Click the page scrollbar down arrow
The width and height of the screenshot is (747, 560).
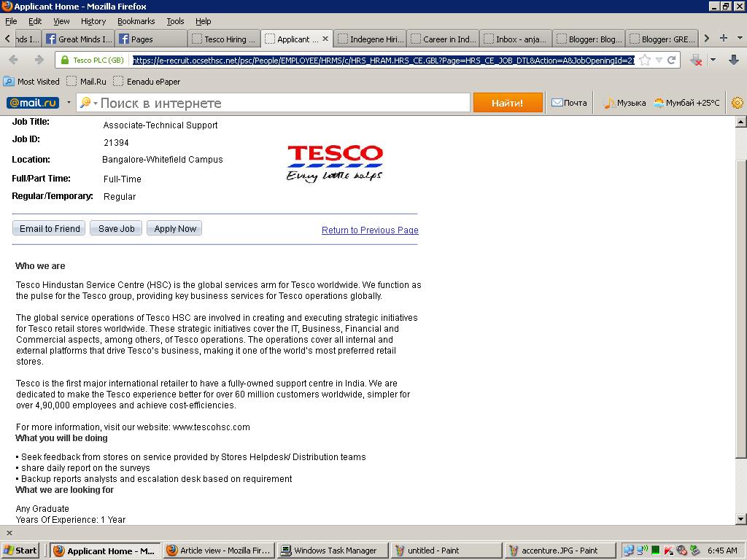[x=741, y=519]
